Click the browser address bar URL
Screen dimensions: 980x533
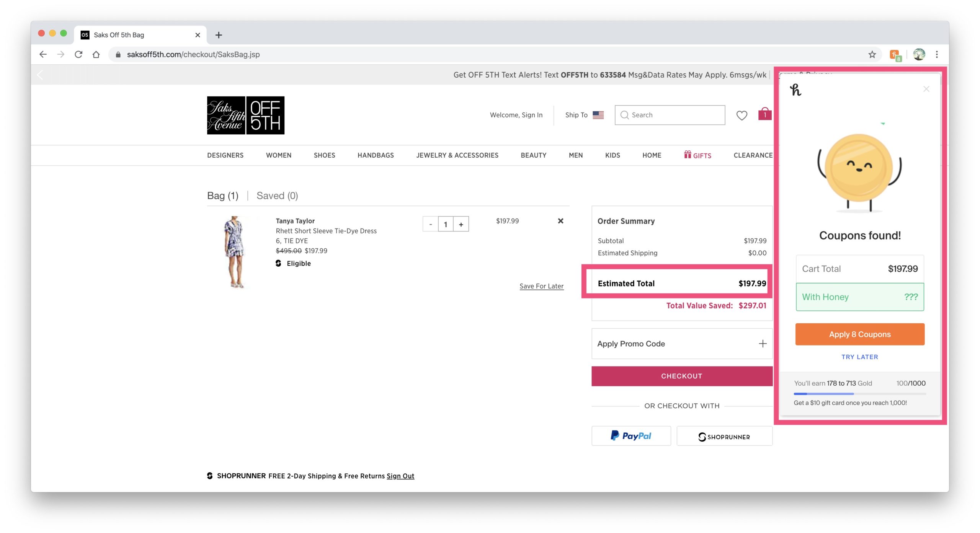pyautogui.click(x=193, y=54)
